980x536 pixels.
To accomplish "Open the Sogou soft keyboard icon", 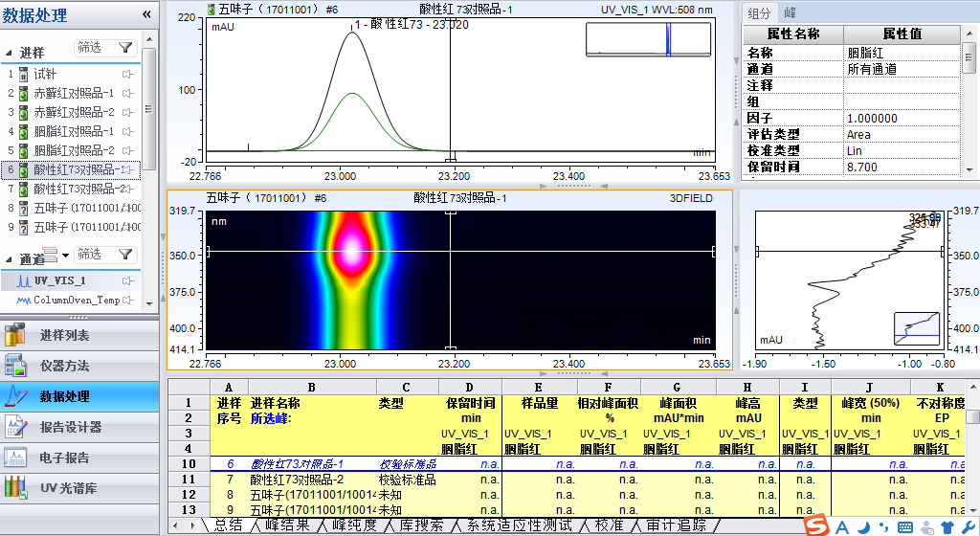I will click(905, 528).
